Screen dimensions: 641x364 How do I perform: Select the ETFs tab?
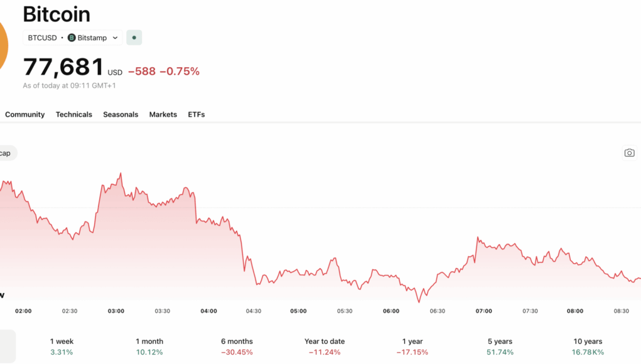tap(197, 114)
